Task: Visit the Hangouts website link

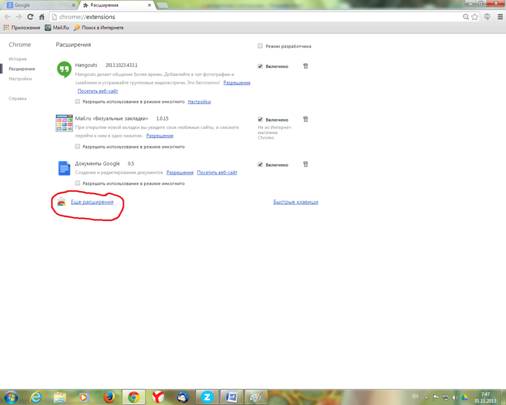Action: pyautogui.click(x=98, y=91)
